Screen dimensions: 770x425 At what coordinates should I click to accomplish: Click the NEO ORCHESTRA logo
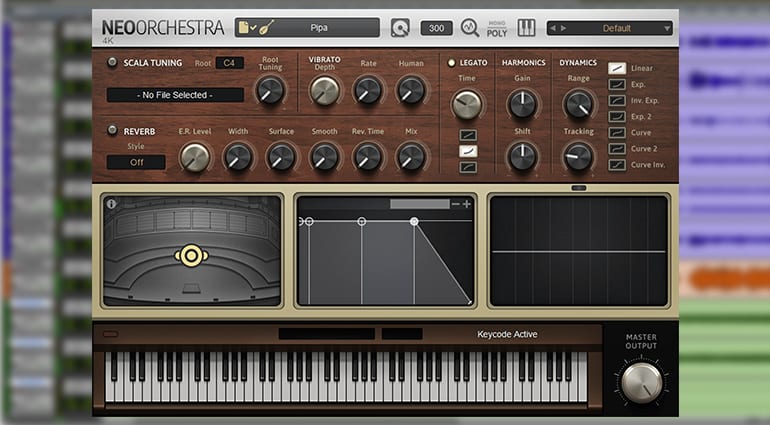(x=163, y=28)
